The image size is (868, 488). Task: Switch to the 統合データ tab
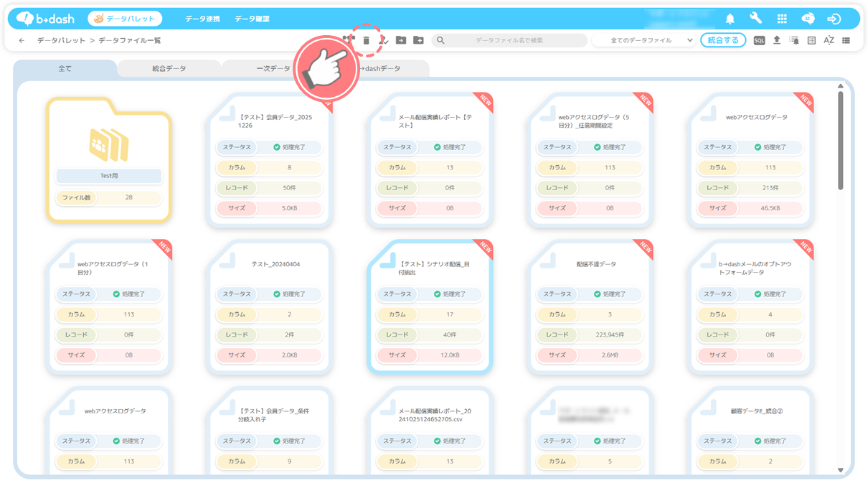pyautogui.click(x=169, y=69)
